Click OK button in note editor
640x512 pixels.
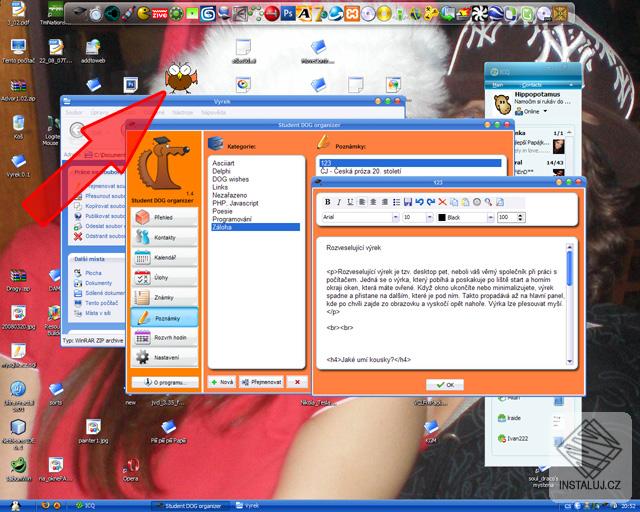(444, 385)
